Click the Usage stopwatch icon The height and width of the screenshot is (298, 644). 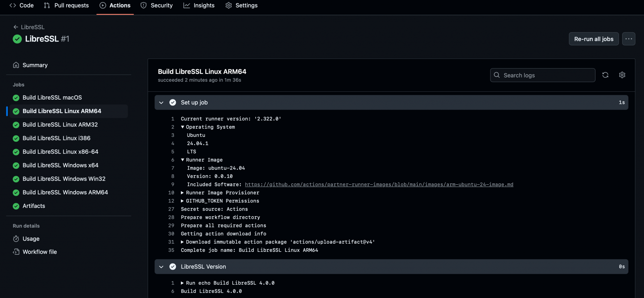tap(16, 239)
